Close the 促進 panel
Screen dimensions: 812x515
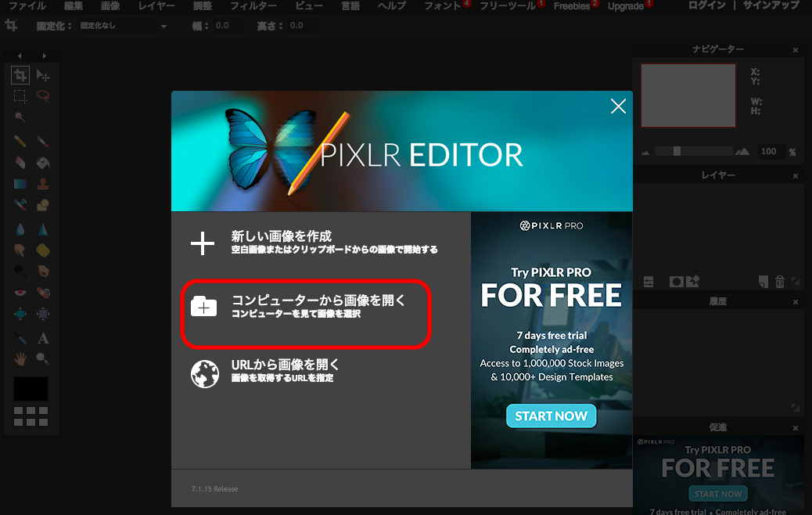click(x=796, y=428)
